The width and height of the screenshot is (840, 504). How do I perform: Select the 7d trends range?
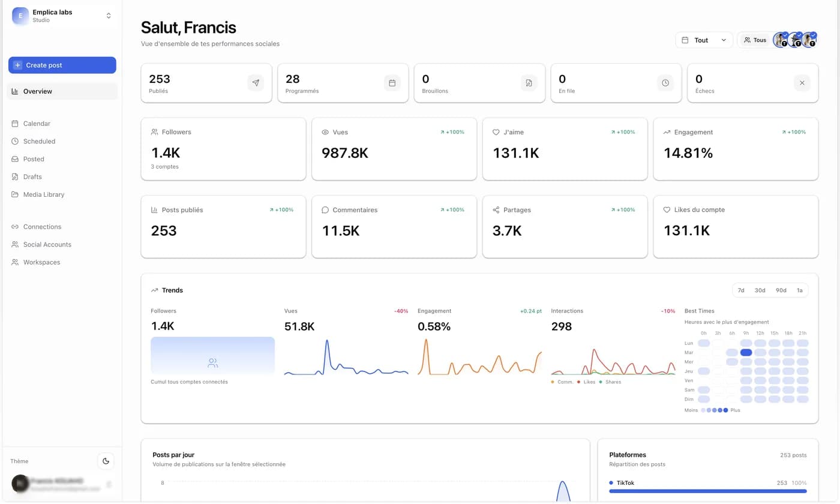click(741, 290)
